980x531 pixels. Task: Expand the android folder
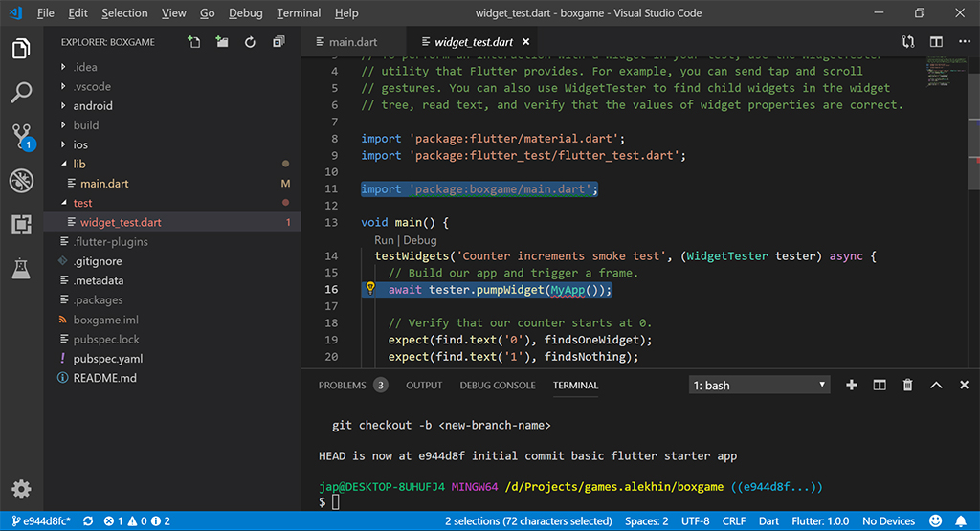coord(93,106)
